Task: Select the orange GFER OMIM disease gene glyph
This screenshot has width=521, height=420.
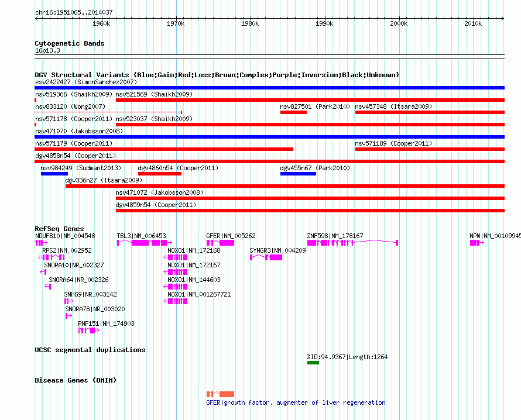Action: (x=220, y=394)
